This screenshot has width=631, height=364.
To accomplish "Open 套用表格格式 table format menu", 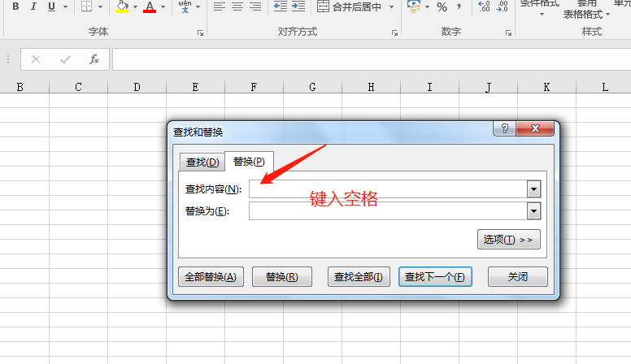I will click(586, 10).
